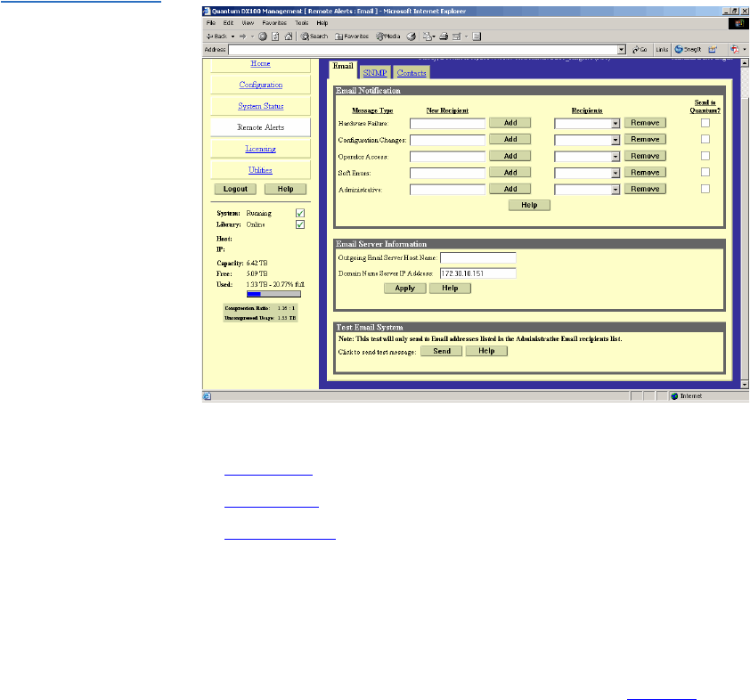Viewport: 750px width, 700px height.
Task: Enable Send to Quantum for Hardware Failure
Action: point(705,123)
